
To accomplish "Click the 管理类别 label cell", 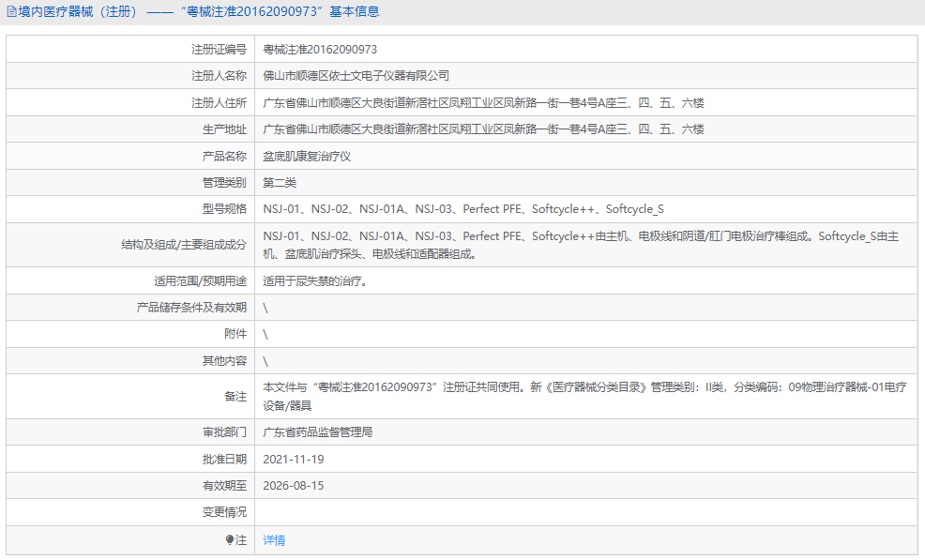I will point(130,182).
